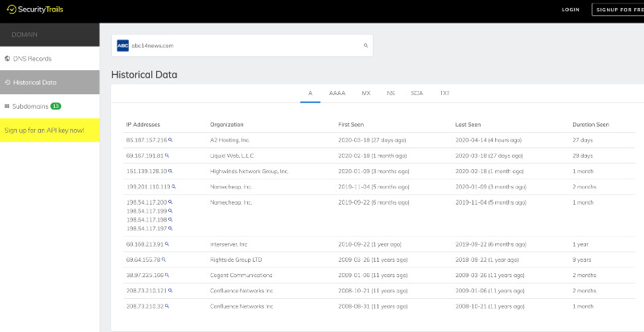Click the A2 Hosting, Inc. organization cell
The width and height of the screenshot is (644, 332).
coord(229,140)
